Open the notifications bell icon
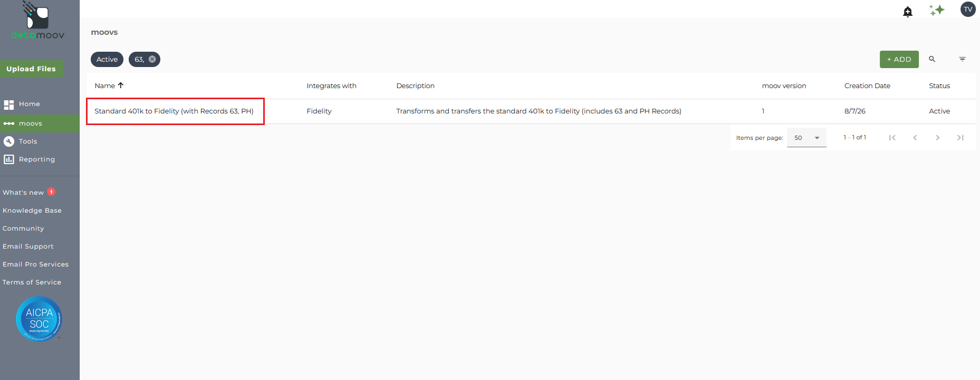This screenshot has height=380, width=980. [x=907, y=12]
